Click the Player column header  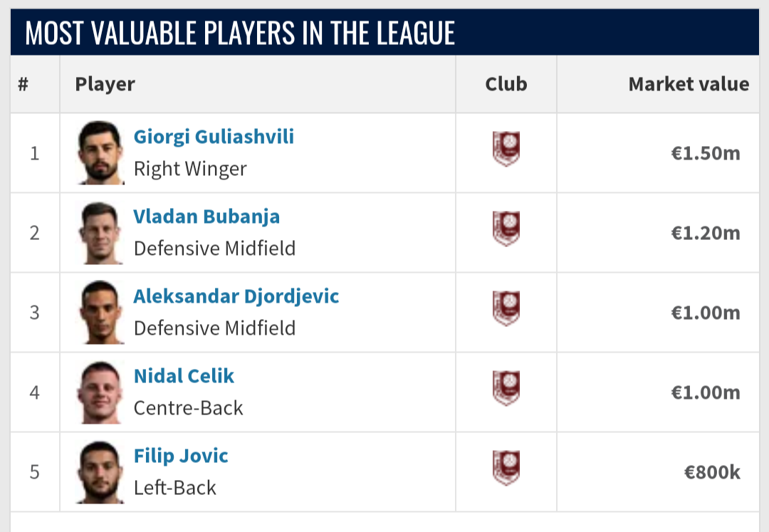pyautogui.click(x=105, y=84)
